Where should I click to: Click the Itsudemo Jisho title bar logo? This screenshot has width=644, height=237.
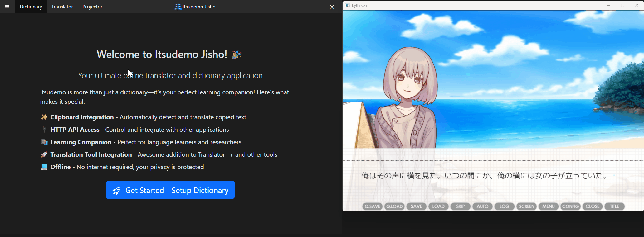point(178,7)
